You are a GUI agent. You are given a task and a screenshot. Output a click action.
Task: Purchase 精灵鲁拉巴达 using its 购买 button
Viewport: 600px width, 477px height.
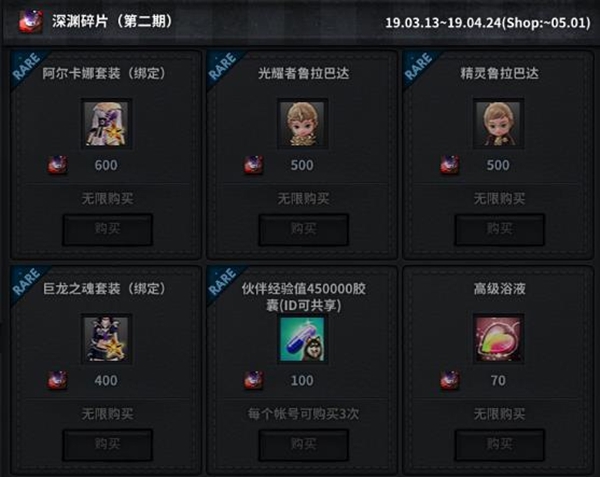pos(499,230)
